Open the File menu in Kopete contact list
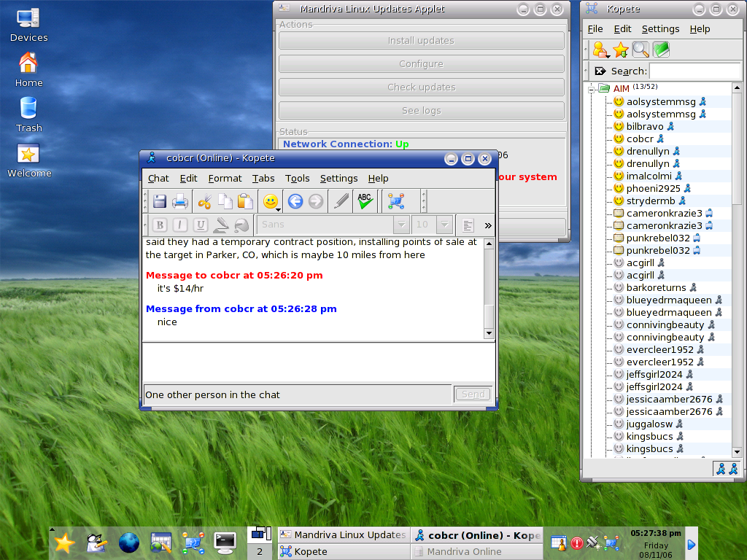The width and height of the screenshot is (747, 560). [x=595, y=29]
